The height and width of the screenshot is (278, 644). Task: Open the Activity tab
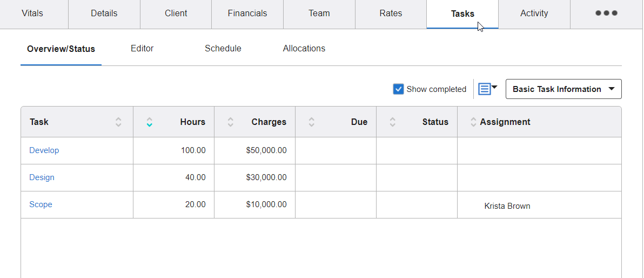click(534, 14)
